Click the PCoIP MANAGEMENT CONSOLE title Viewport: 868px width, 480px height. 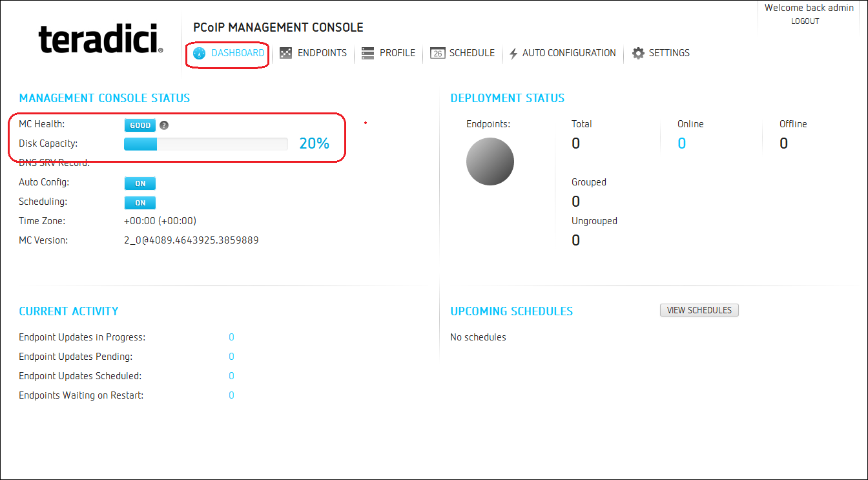point(278,28)
